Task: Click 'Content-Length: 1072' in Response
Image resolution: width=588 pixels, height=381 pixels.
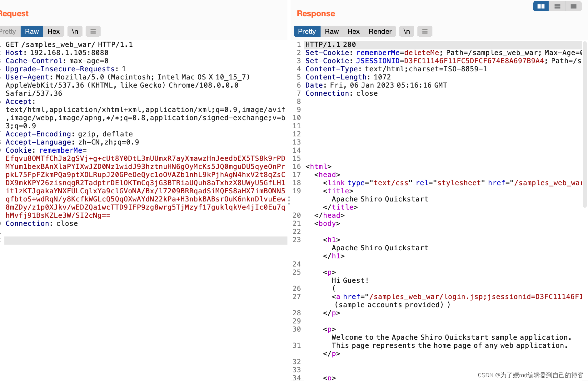Action: 348,77
